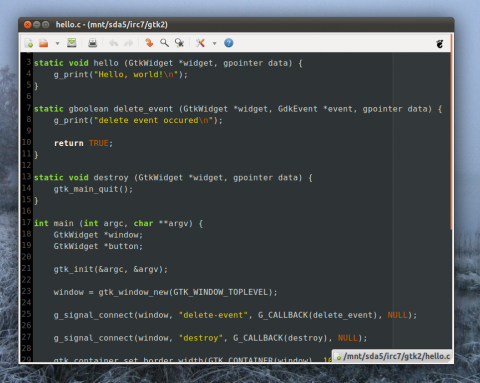Click the delete_event function name on line 7
This screenshot has height=383, width=480.
point(143,109)
